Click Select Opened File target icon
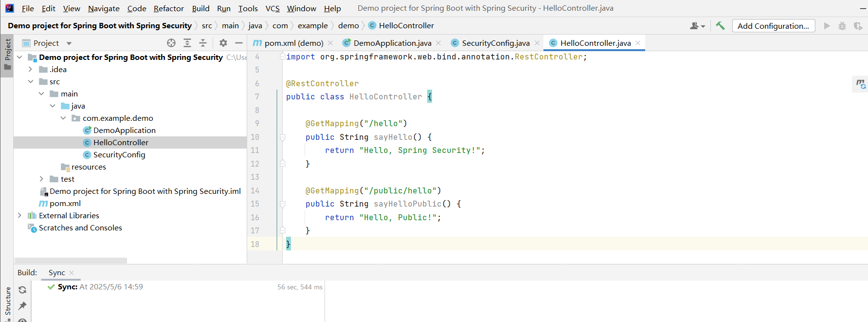 [171, 43]
